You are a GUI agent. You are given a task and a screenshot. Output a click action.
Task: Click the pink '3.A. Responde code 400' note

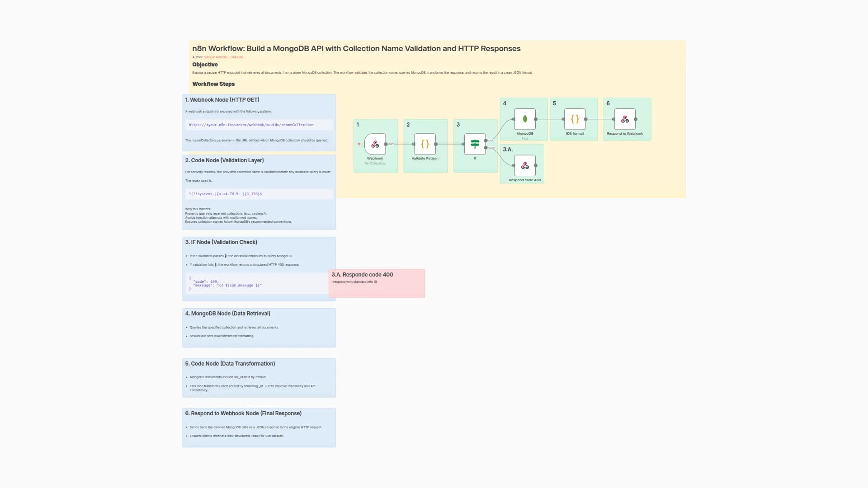377,283
